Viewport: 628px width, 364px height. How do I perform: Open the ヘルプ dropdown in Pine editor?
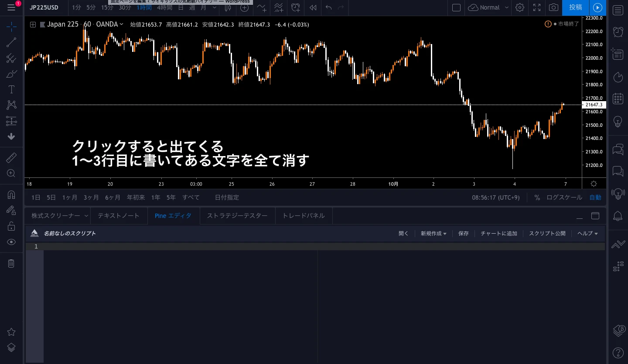587,233
